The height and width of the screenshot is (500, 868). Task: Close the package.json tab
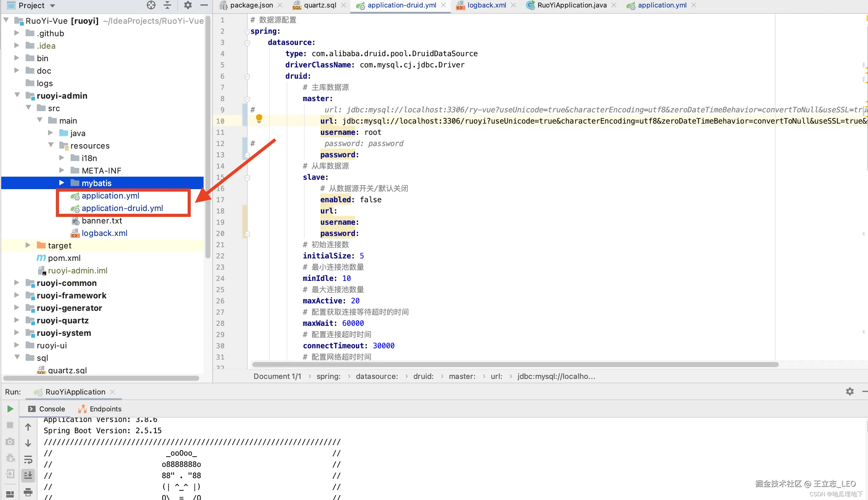[x=280, y=5]
